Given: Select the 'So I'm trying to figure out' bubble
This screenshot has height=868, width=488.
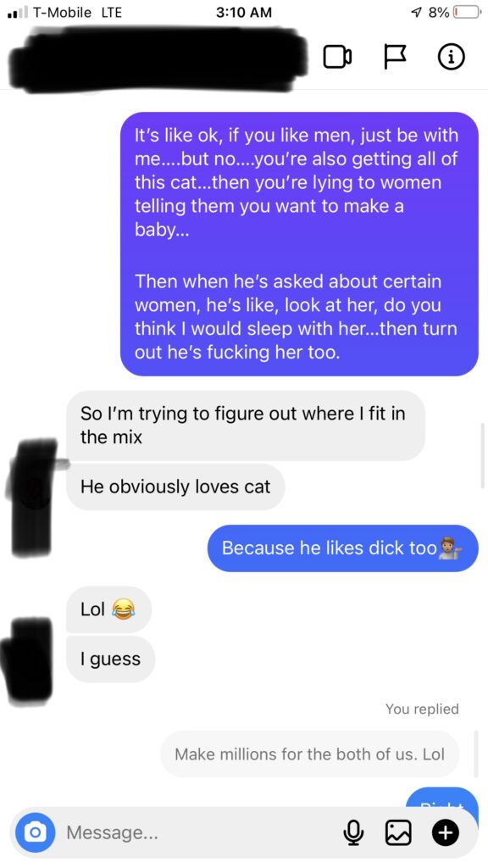Looking at the screenshot, I should click(x=246, y=426).
